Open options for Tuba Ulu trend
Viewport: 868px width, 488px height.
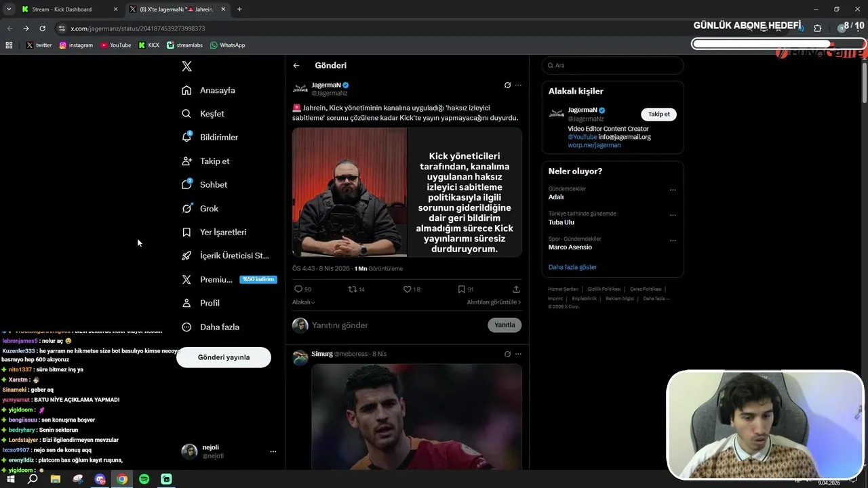[673, 216]
